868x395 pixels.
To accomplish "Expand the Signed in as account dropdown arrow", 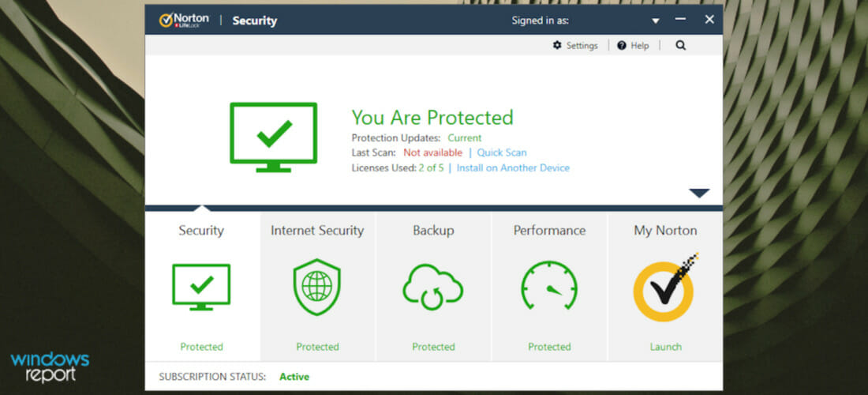I will [x=656, y=21].
